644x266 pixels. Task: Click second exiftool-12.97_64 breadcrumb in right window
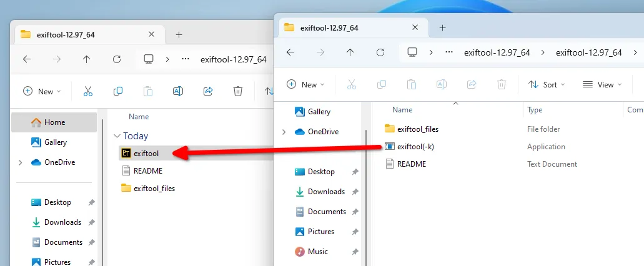point(588,52)
